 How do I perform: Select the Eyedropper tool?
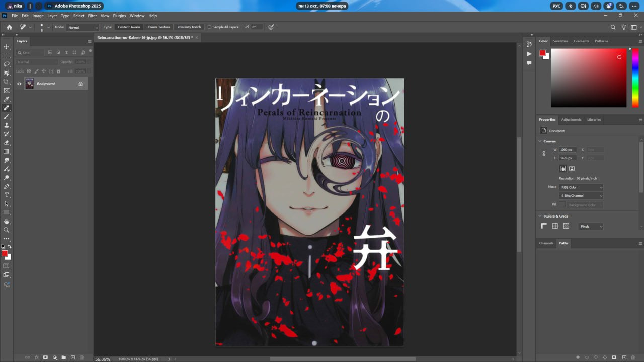[x=7, y=99]
